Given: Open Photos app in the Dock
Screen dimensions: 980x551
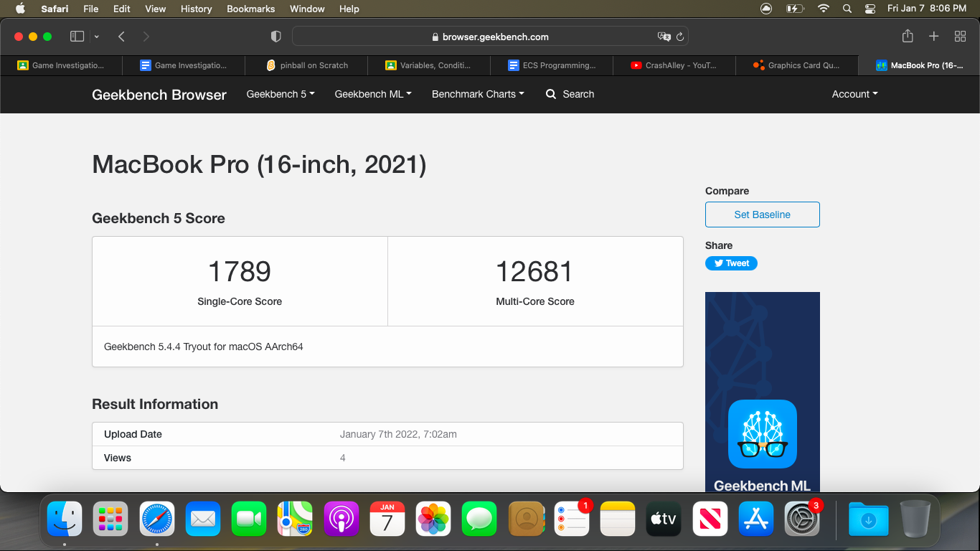Looking at the screenshot, I should pyautogui.click(x=433, y=519).
